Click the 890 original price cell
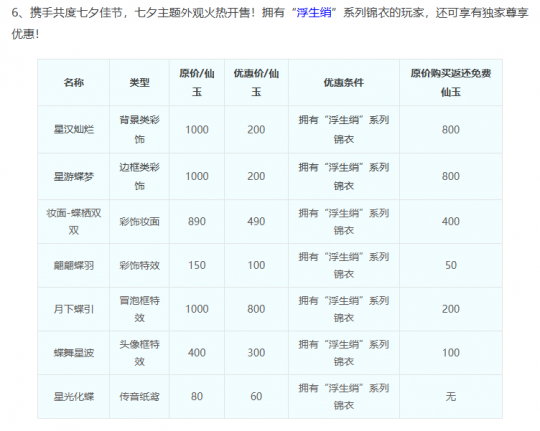 (197, 222)
